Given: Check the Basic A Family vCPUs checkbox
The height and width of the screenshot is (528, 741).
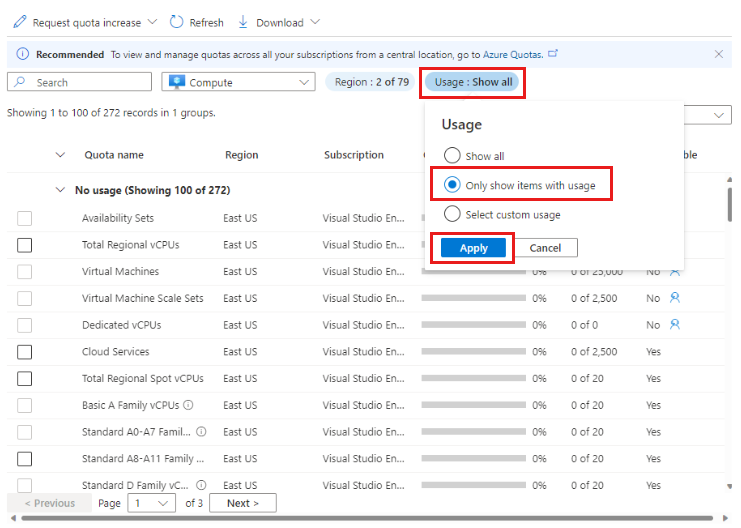Looking at the screenshot, I should tap(25, 405).
